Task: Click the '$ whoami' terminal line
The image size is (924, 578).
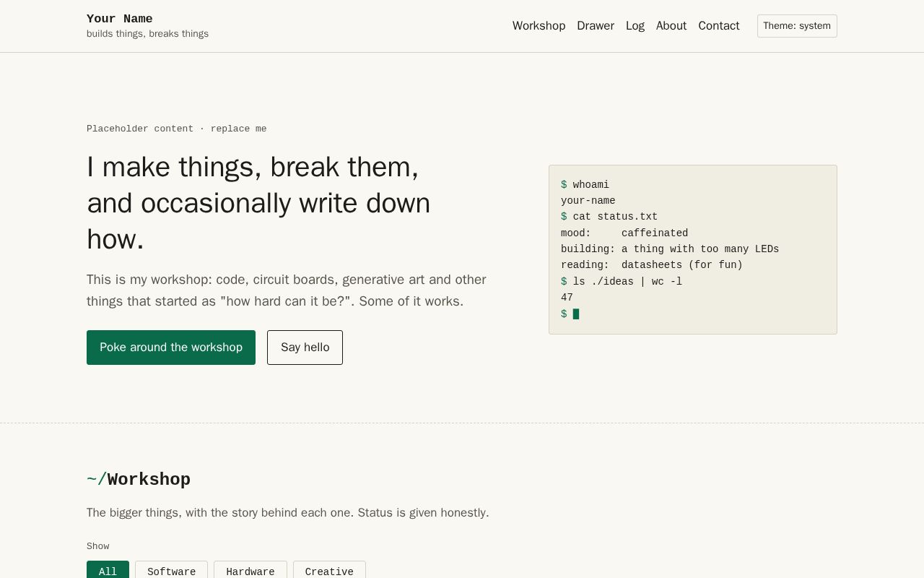Action: point(585,185)
